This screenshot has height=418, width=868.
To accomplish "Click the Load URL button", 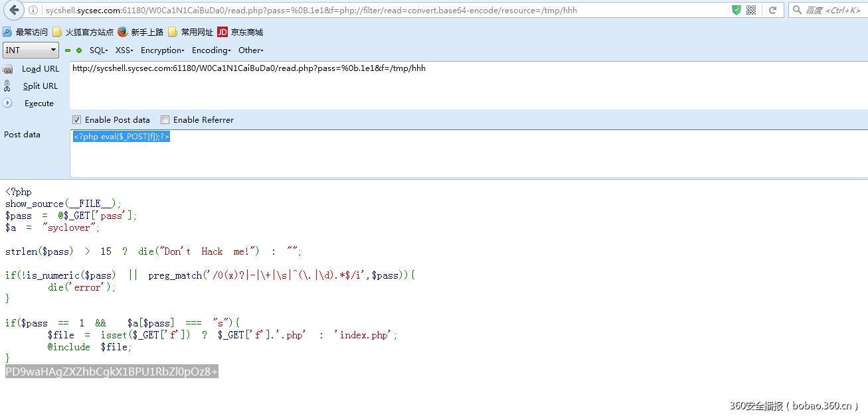I will coord(40,69).
